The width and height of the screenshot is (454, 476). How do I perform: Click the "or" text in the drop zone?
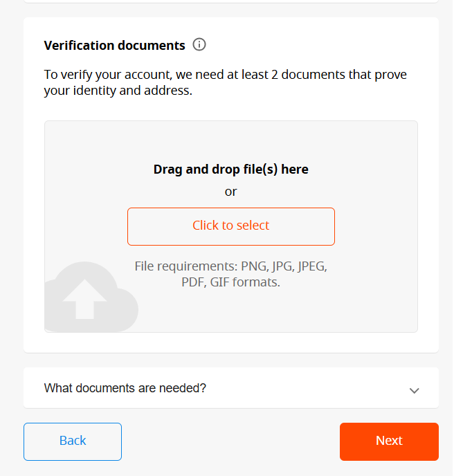[x=230, y=192]
